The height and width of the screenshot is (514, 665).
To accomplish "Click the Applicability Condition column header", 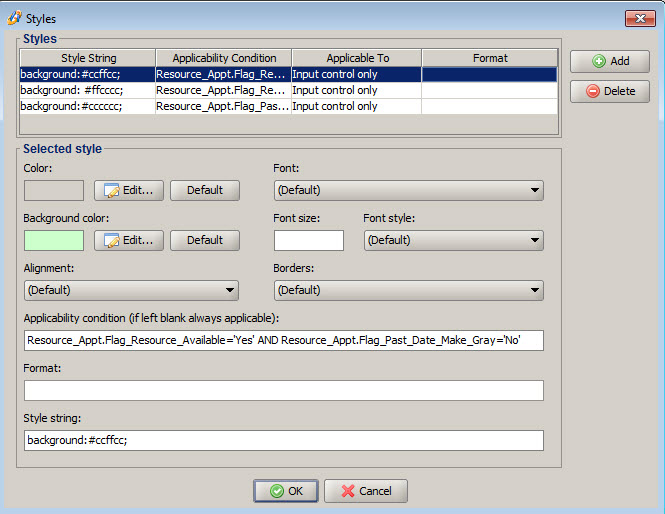I will (x=224, y=58).
